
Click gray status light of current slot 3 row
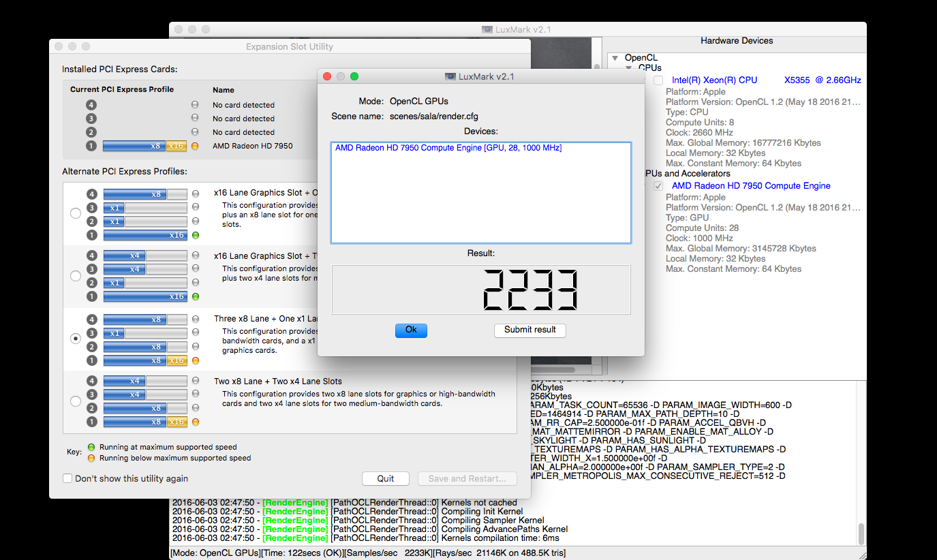point(195,119)
